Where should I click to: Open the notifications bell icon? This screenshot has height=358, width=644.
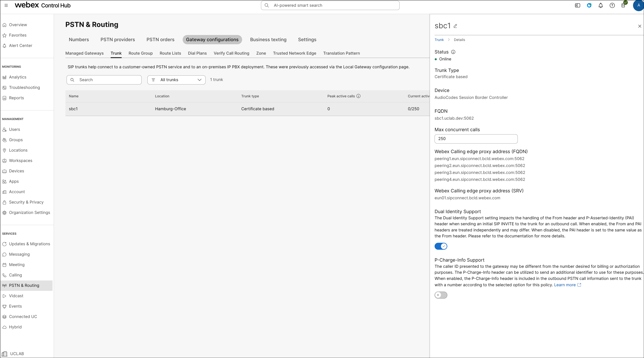click(601, 5)
